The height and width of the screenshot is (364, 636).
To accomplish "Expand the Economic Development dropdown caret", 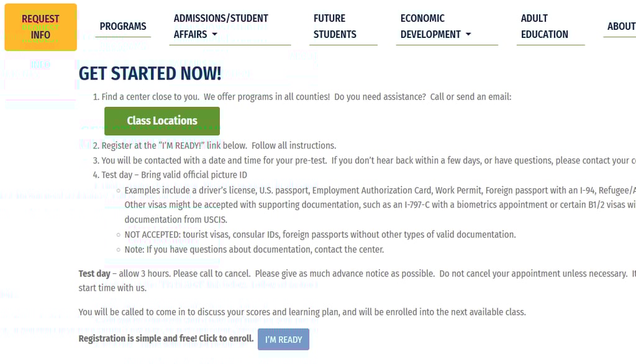I will (468, 35).
